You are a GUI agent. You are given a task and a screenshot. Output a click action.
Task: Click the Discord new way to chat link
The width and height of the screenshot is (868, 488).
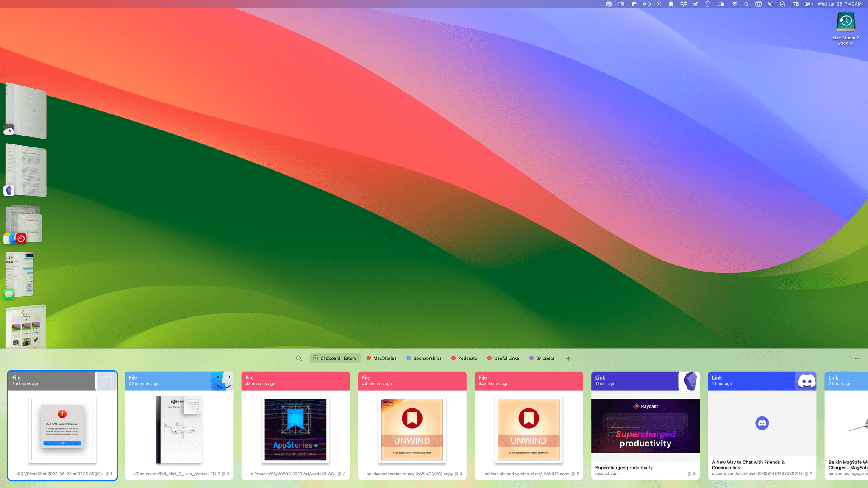[x=762, y=425]
